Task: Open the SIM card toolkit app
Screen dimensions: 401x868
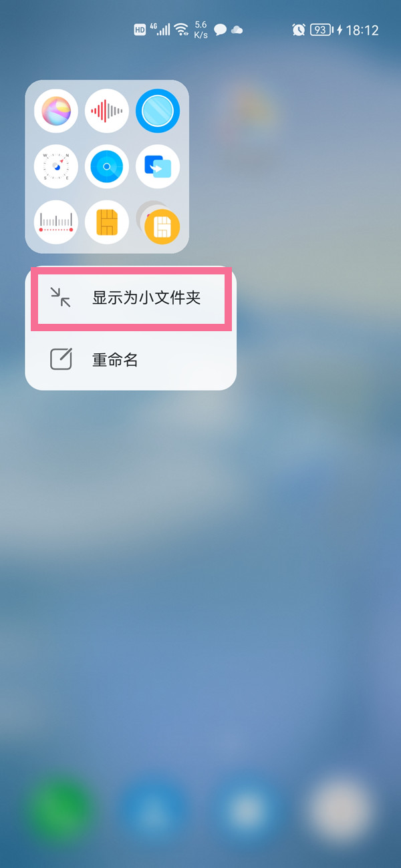Action: click(x=107, y=222)
